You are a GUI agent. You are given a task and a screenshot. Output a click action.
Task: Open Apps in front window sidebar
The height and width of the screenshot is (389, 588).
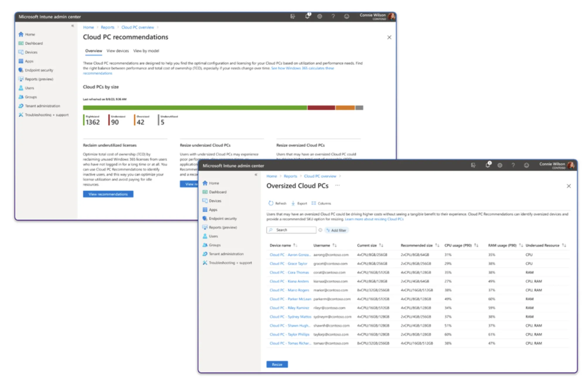pos(210,210)
